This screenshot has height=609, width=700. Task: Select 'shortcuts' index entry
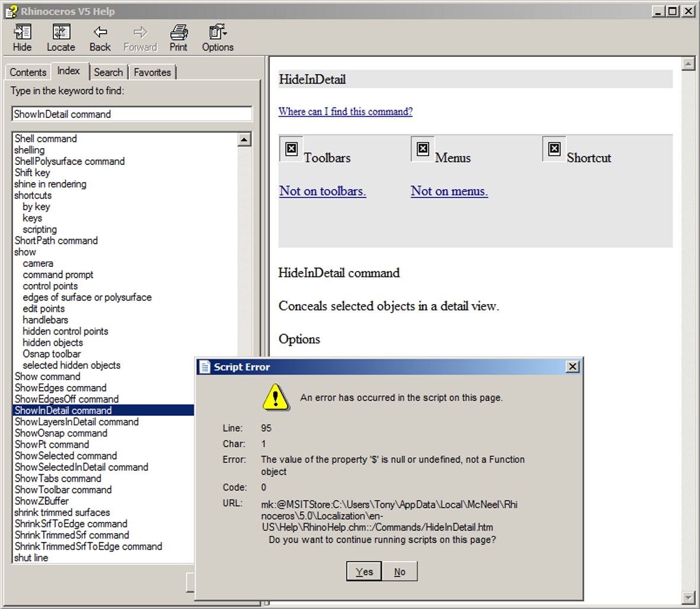click(33, 195)
